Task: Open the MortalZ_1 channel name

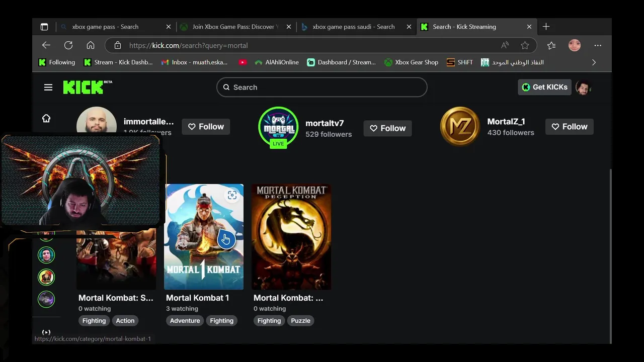Action: click(x=506, y=122)
